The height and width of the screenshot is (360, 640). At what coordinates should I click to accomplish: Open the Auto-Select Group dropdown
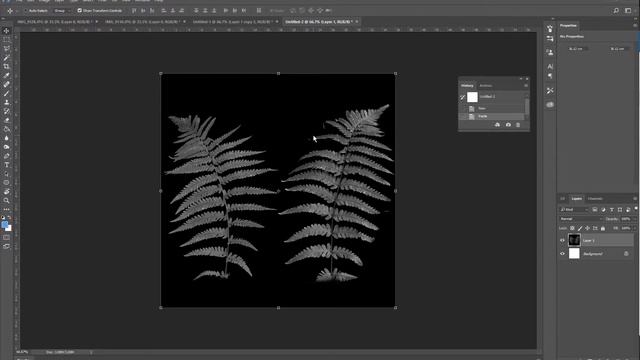61,11
